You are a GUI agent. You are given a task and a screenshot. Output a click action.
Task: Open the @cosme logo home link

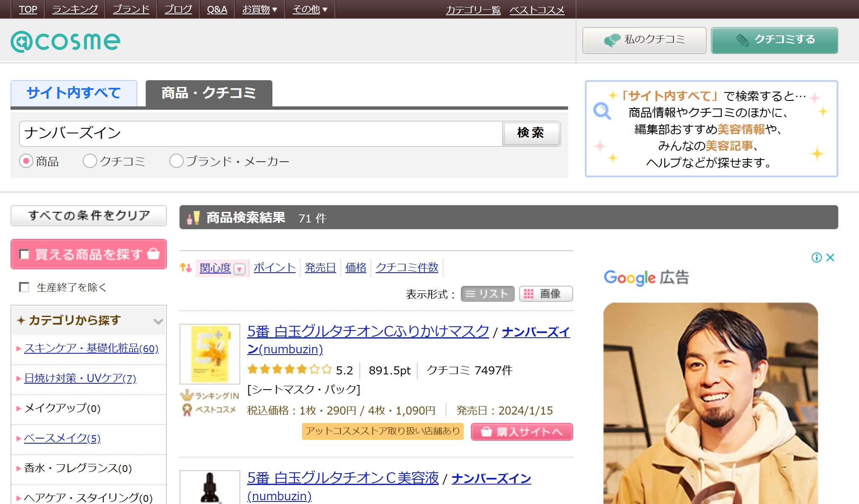[65, 41]
